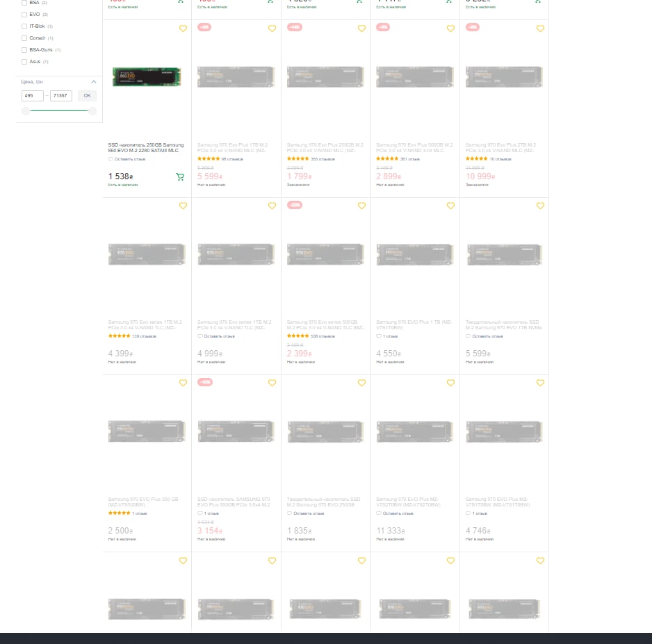Leave a review for the Samsung 860 EVO
This screenshot has height=644, width=652.
coord(127,159)
